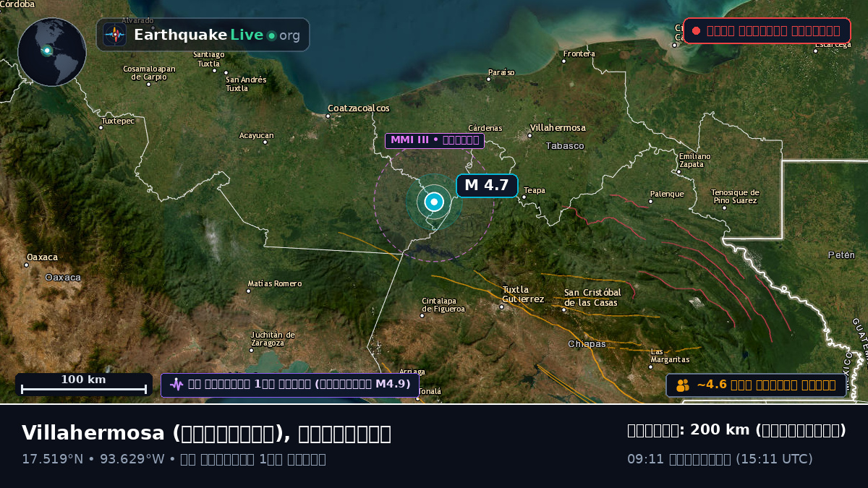Image resolution: width=868 pixels, height=488 pixels.
Task: Click the Petén region label
Action: [x=841, y=255]
